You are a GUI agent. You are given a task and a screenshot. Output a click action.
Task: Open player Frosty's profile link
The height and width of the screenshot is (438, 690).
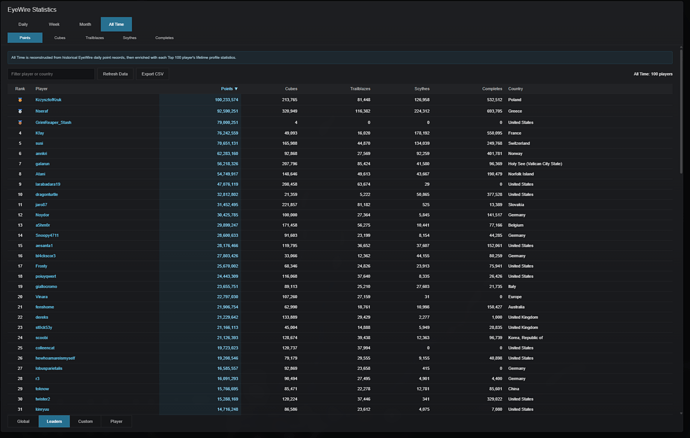41,266
